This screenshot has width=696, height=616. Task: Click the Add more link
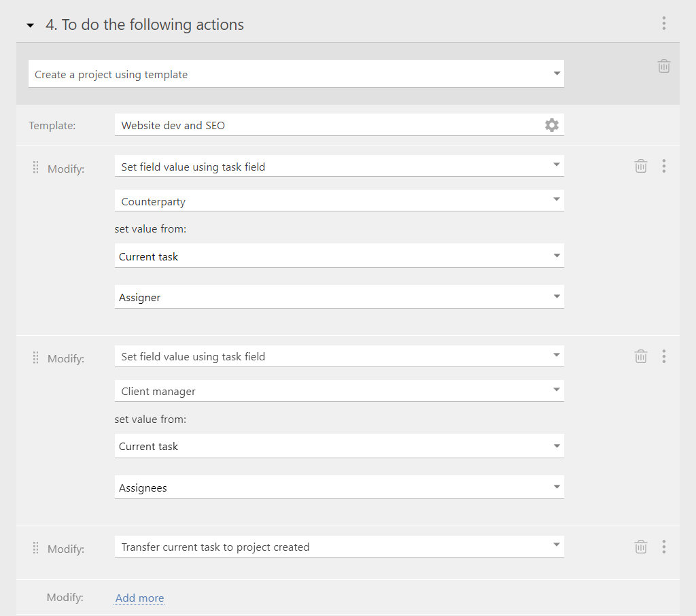click(139, 598)
